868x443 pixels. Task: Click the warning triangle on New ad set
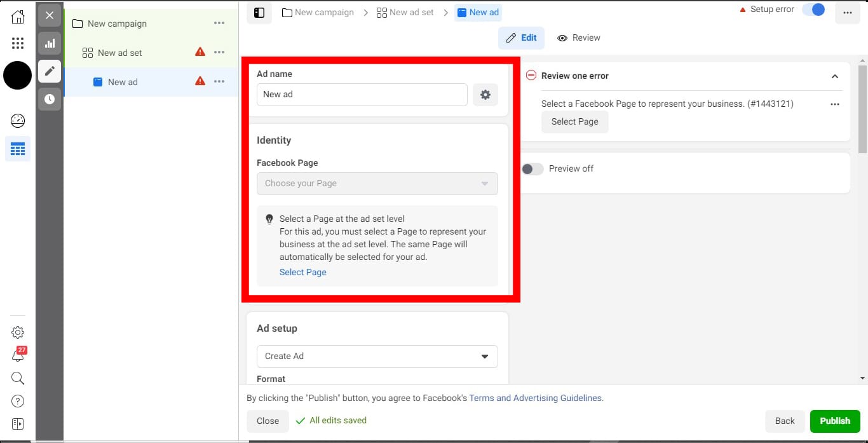click(200, 52)
